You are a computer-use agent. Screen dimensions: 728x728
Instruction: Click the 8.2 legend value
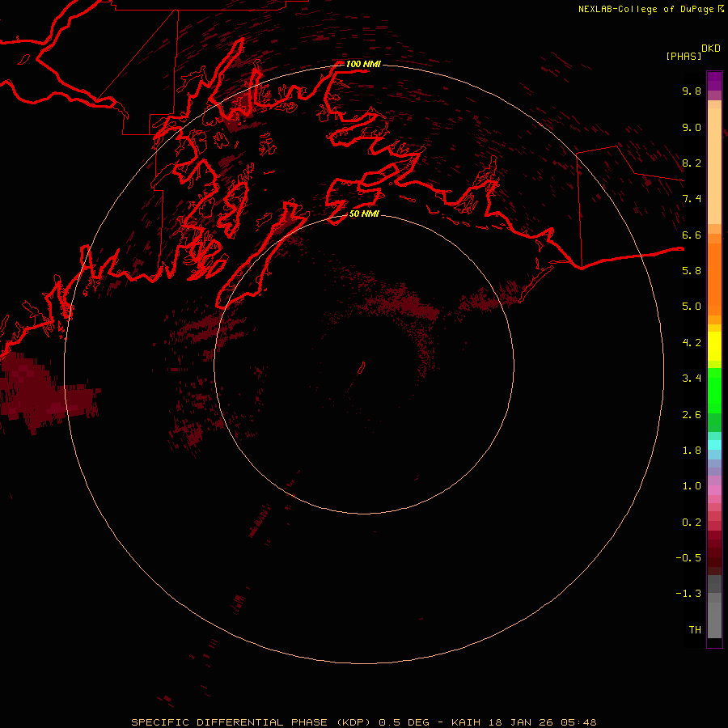click(692, 163)
